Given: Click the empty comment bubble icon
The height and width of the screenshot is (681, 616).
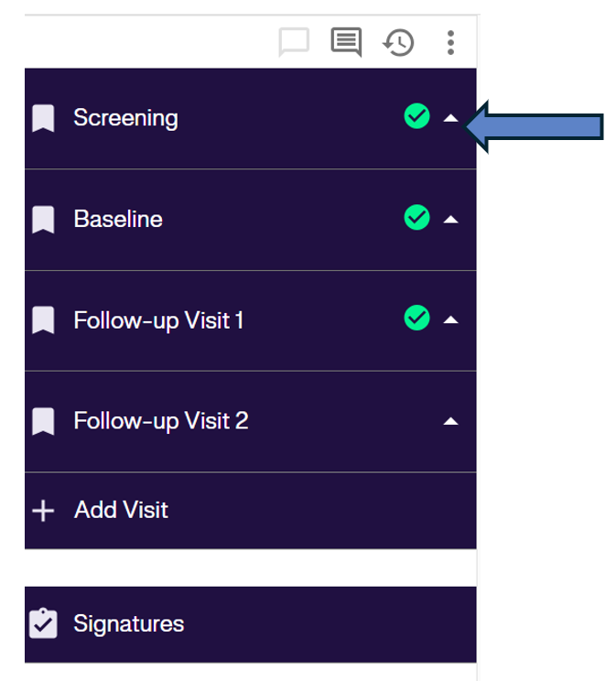Looking at the screenshot, I should point(294,42).
